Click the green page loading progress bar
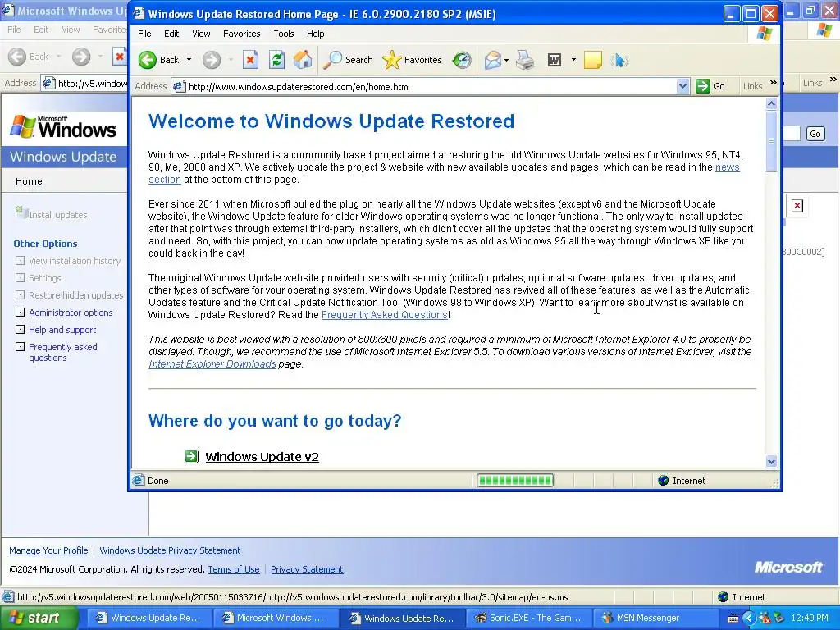 tap(515, 481)
